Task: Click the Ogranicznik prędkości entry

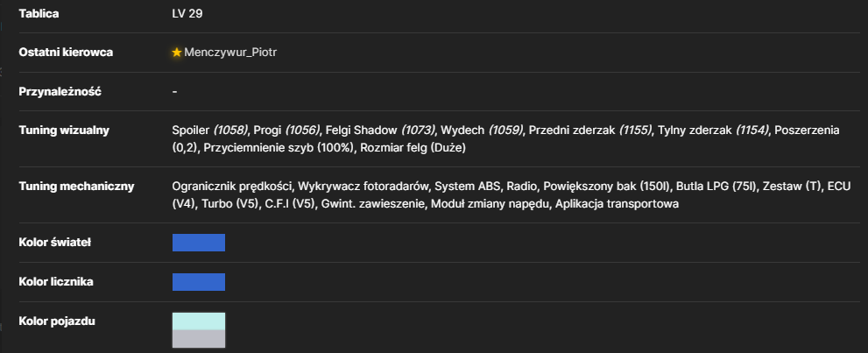Action: coord(231,187)
